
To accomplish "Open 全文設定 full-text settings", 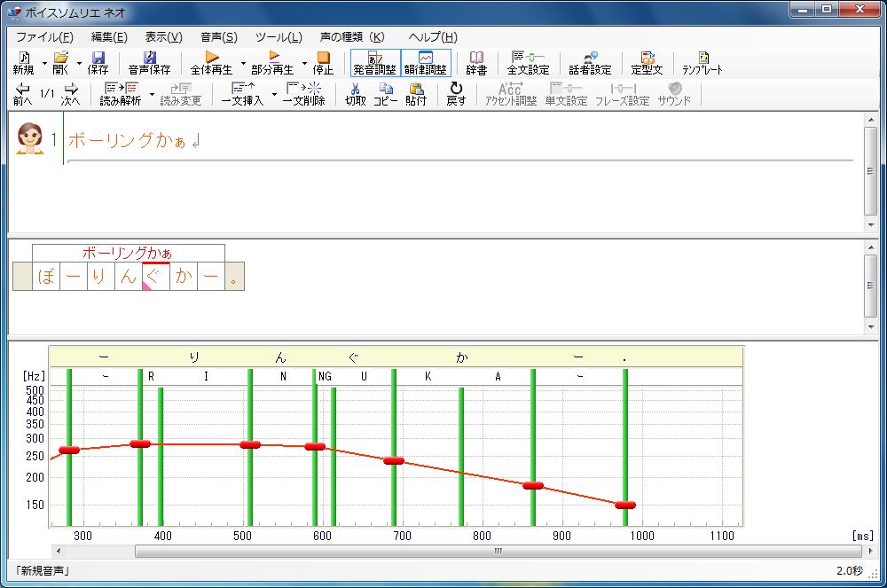I will (x=528, y=63).
